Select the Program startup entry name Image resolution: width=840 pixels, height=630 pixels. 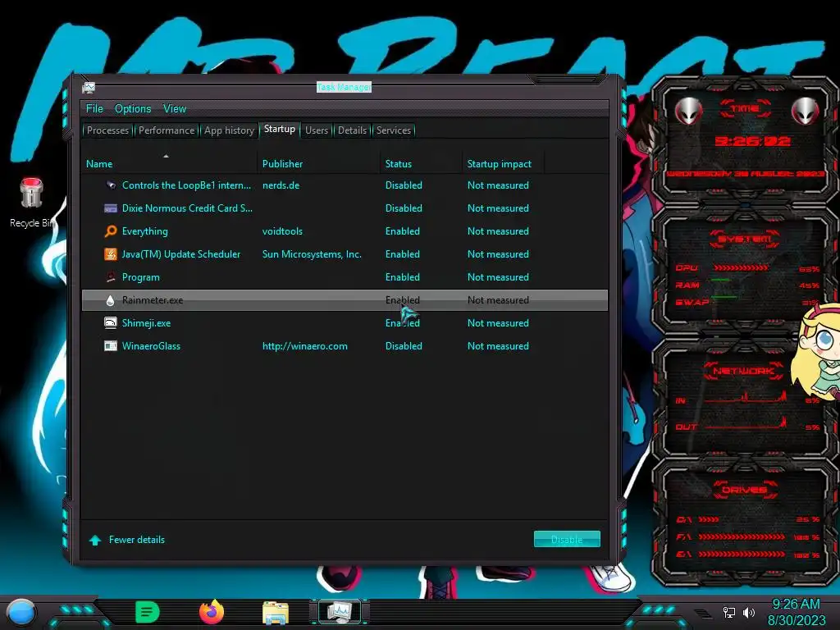[x=140, y=277]
